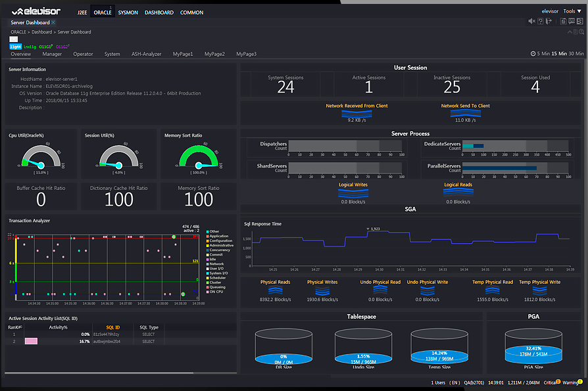Image resolution: width=588 pixels, height=391 pixels.
Task: Switch to the SYSMON menu
Action: [128, 12]
